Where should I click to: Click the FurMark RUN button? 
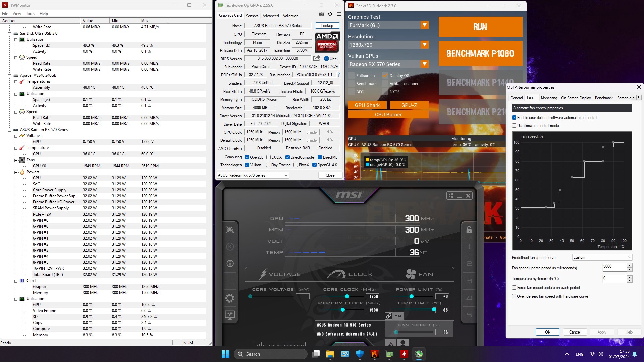480,27
